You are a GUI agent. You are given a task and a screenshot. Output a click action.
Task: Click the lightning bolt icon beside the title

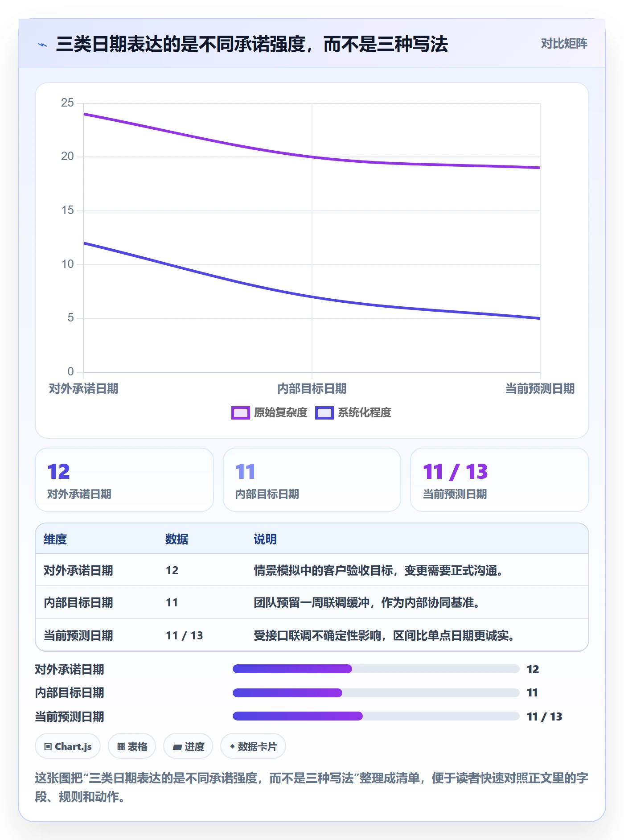pos(42,45)
